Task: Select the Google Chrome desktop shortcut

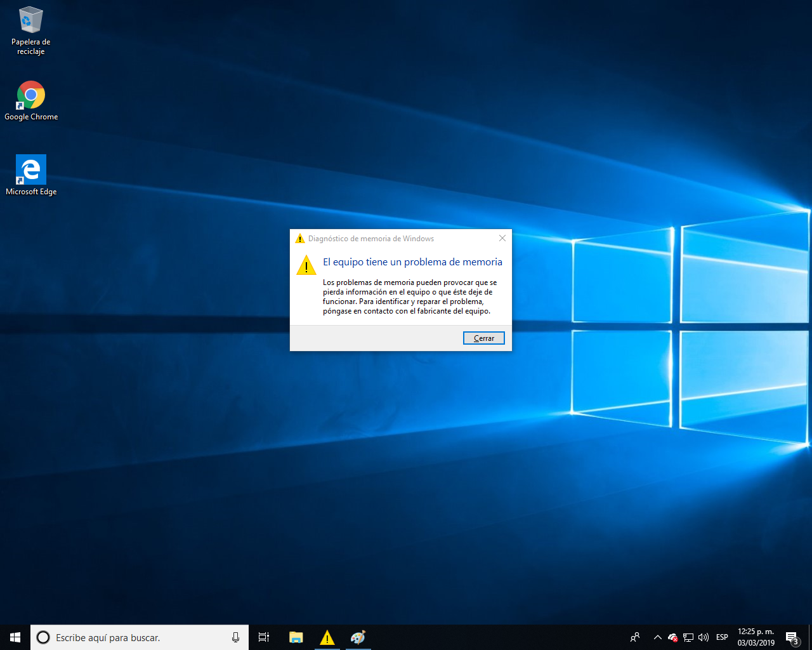Action: pos(30,100)
